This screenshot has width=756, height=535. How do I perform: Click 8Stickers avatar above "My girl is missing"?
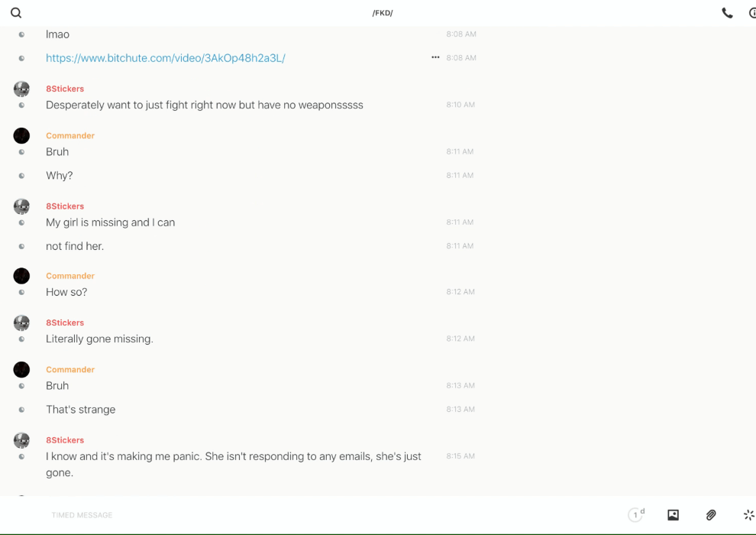point(21,206)
